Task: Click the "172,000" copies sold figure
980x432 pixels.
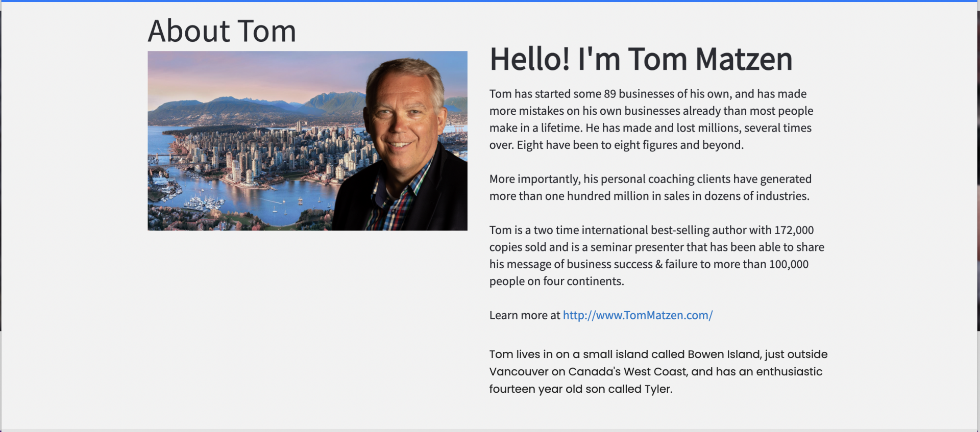Action: (793, 230)
